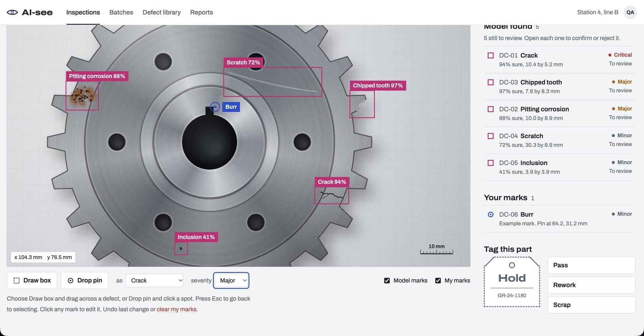Viewport: 644px width, 336px height.
Task: Activate the Drop pin tool
Action: pos(85,280)
